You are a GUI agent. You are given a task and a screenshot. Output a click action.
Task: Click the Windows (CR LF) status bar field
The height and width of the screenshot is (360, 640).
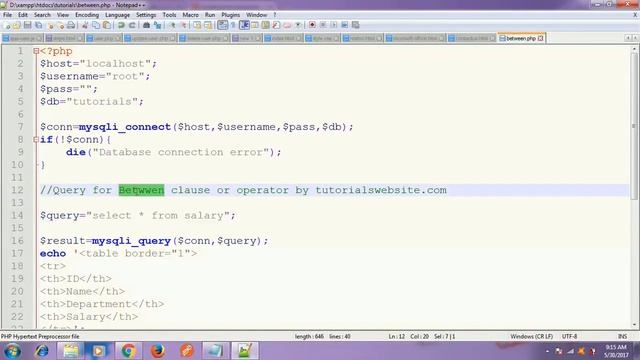tap(531, 336)
